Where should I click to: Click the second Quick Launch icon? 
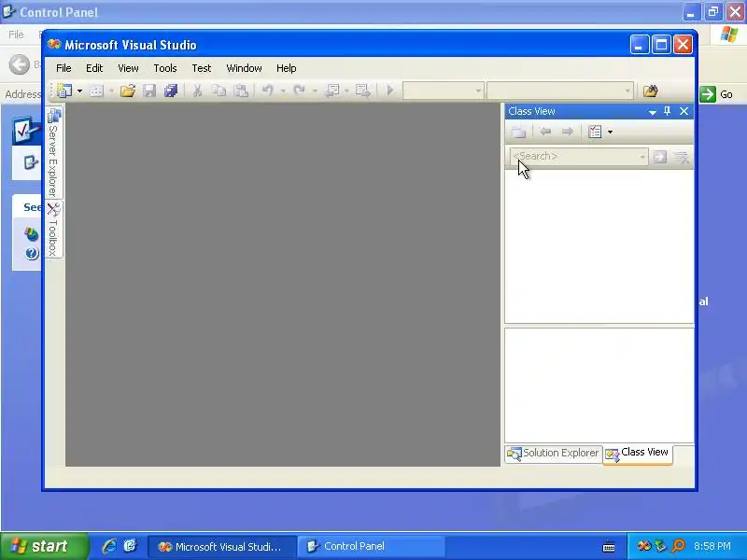131,546
